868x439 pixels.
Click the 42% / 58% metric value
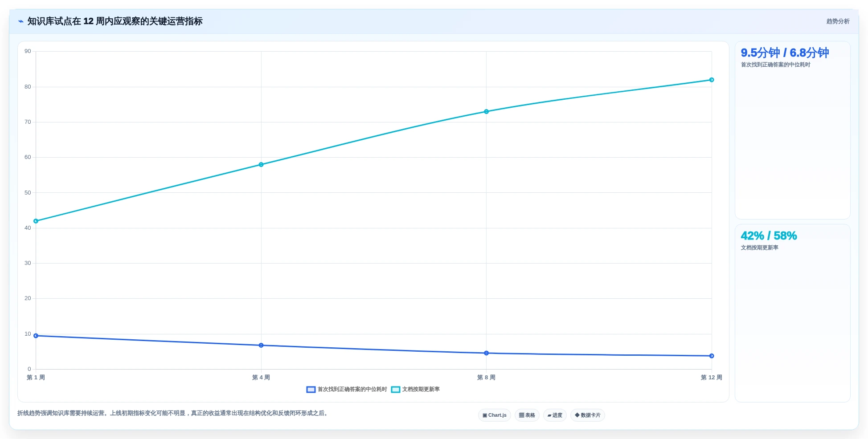click(769, 236)
